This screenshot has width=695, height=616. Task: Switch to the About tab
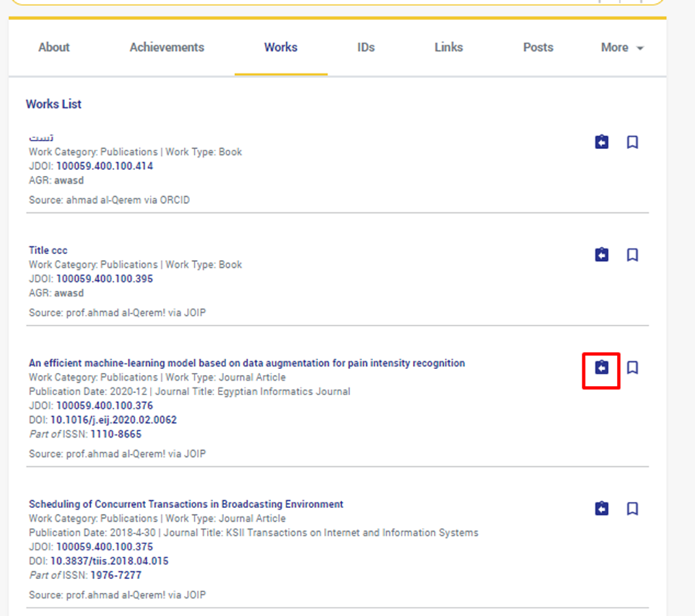pyautogui.click(x=54, y=47)
